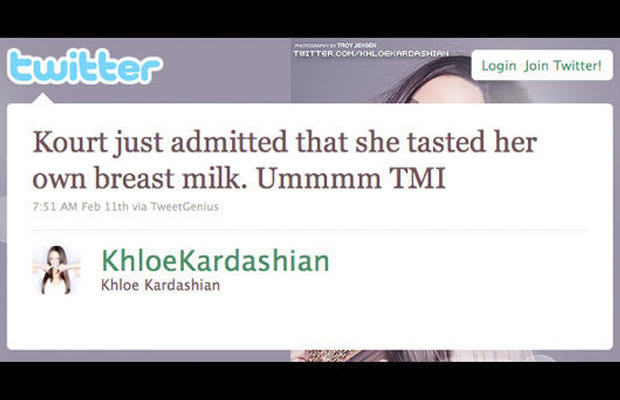
Task: Click the Twitter logo
Action: [85, 66]
